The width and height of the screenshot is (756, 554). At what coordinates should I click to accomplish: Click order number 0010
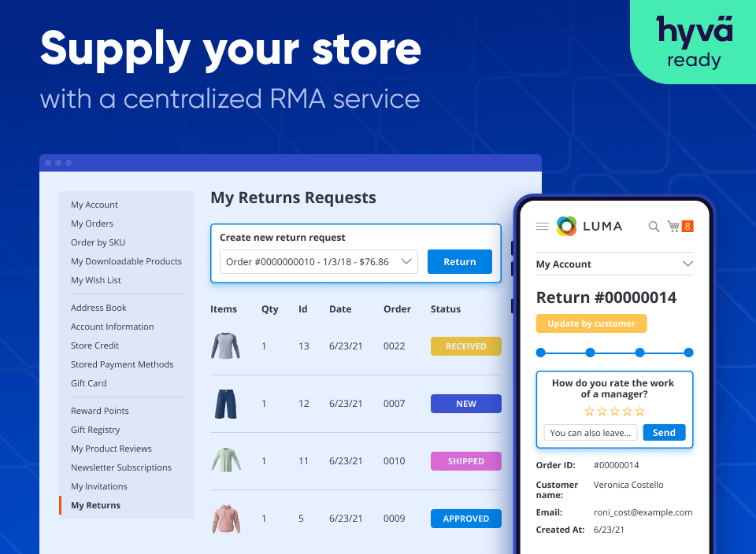pyautogui.click(x=395, y=461)
